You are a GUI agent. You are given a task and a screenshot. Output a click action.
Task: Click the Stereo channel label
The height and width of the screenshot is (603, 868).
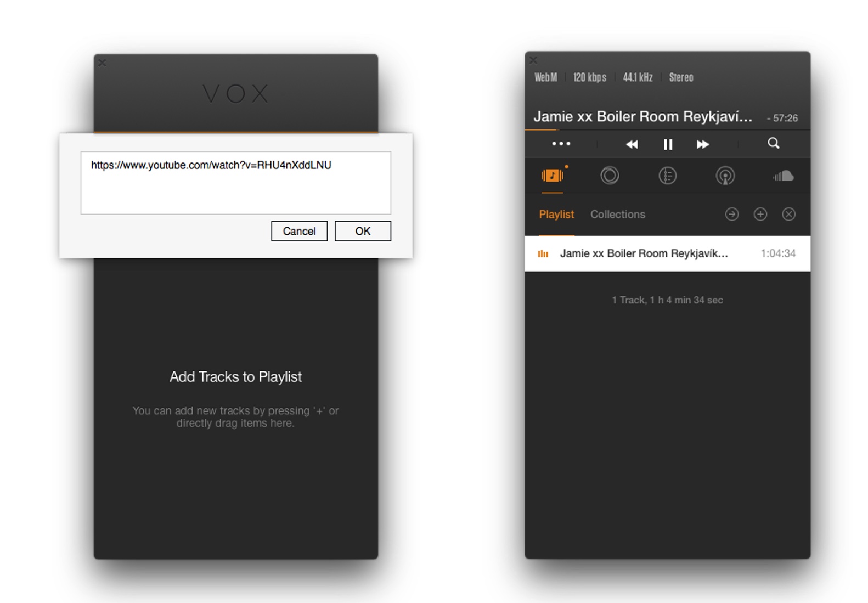point(681,77)
